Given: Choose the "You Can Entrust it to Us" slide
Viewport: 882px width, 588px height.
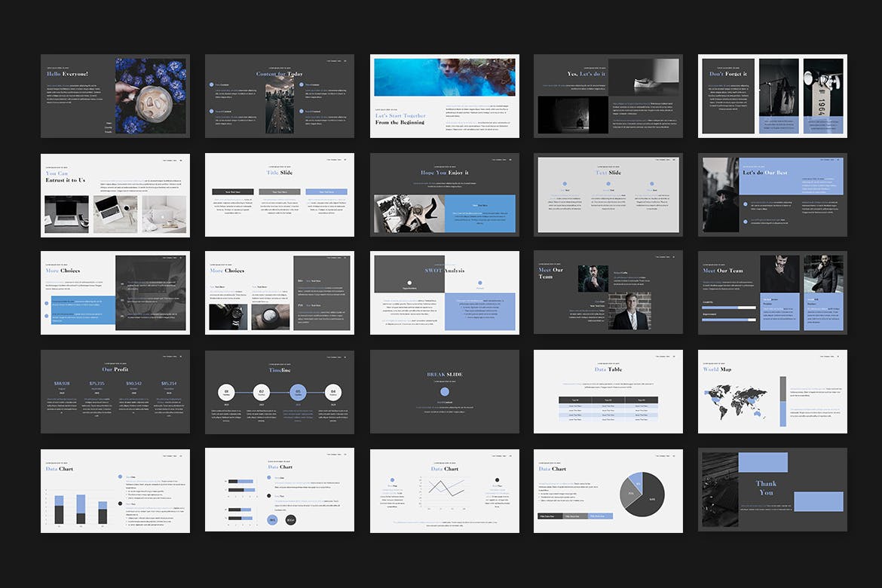Looking at the screenshot, I should pyautogui.click(x=115, y=194).
